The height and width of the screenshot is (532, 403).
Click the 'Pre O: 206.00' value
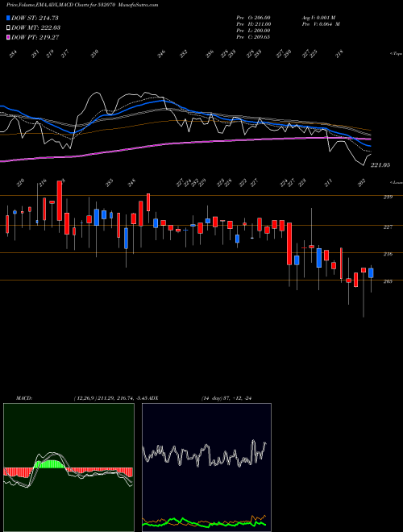coord(253,18)
